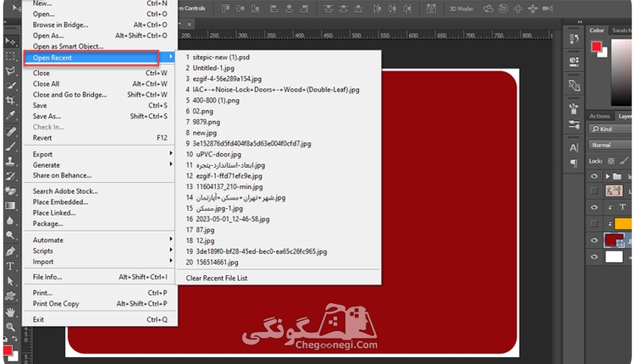The image size is (635, 364).
Task: Click the toolbar foreground color swatch
Action: (x=8, y=350)
